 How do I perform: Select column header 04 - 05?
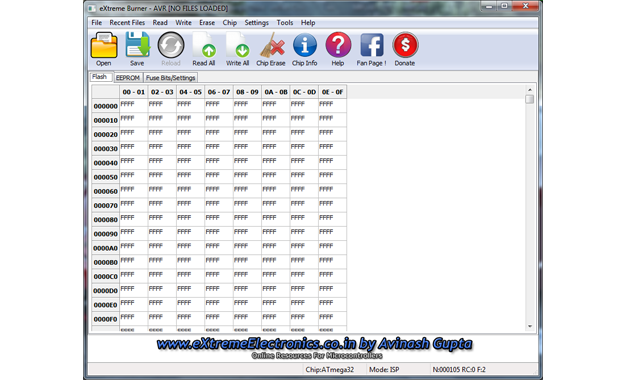pos(190,92)
